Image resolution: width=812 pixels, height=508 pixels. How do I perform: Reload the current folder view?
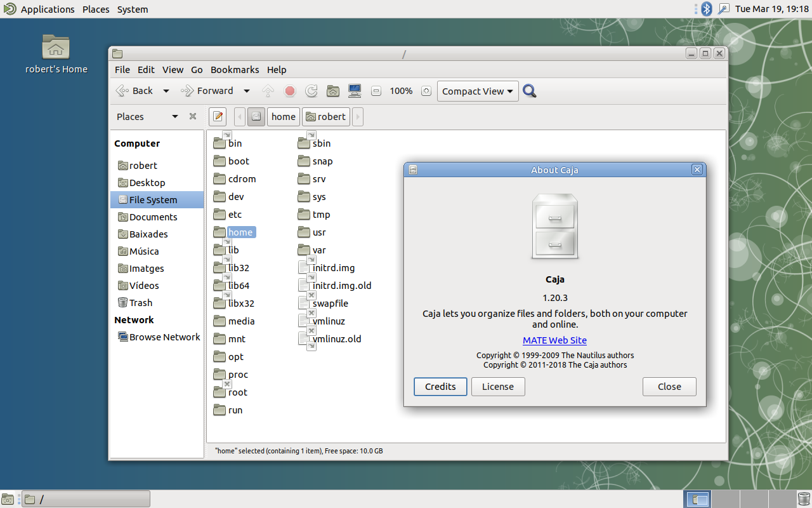(311, 91)
